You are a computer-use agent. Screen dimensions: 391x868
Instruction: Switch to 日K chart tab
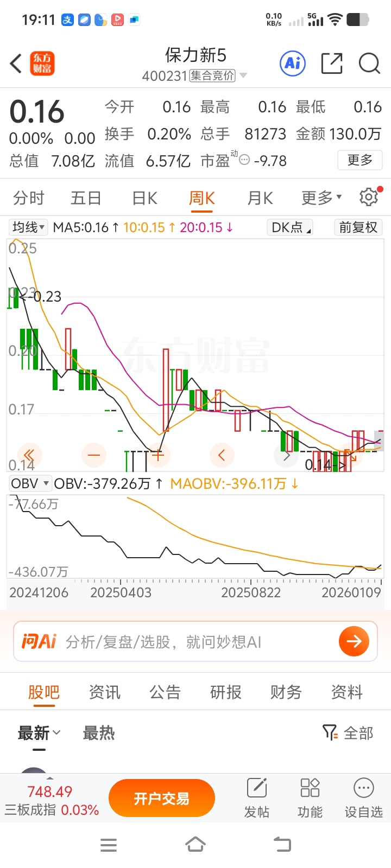pos(144,197)
